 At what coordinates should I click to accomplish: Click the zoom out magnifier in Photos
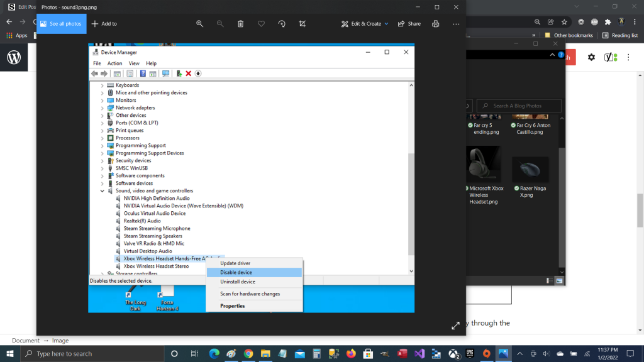coord(220,24)
